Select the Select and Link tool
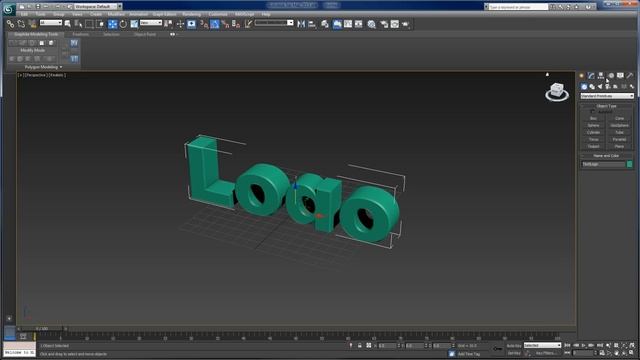Screen dimensions: 640x360 [x=10, y=24]
